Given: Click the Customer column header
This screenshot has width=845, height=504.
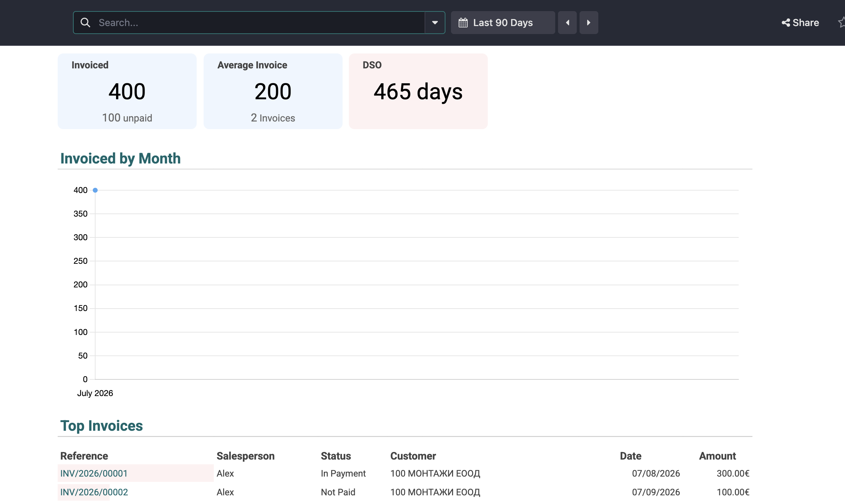Looking at the screenshot, I should (413, 456).
